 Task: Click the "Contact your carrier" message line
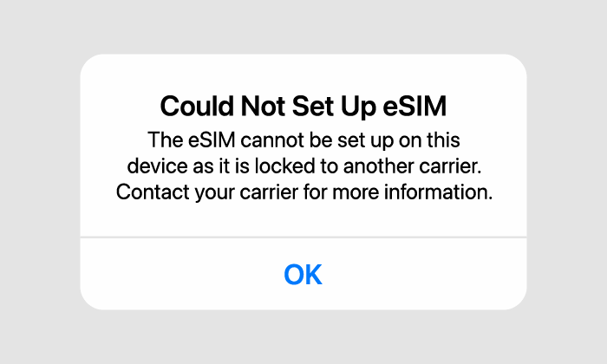tap(303, 192)
